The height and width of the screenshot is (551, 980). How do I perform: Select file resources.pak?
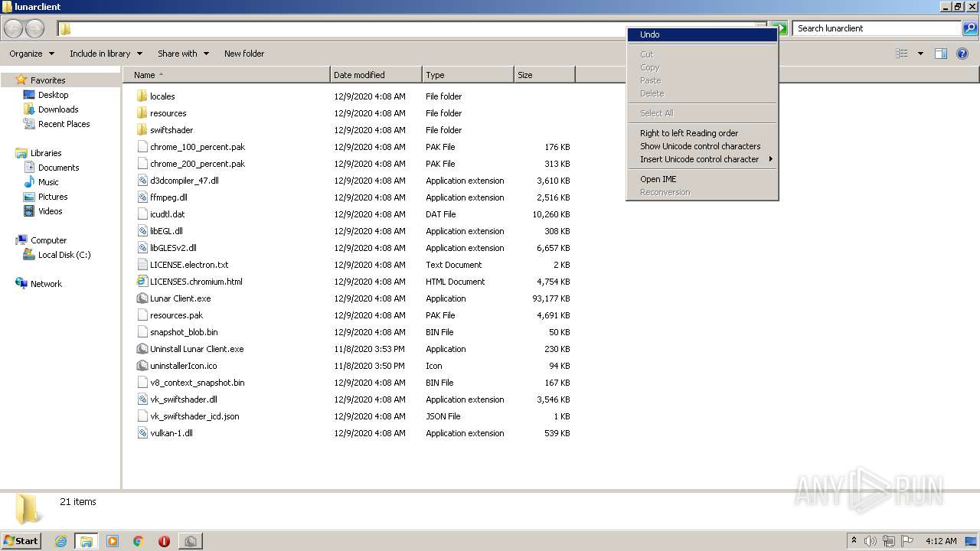click(176, 315)
